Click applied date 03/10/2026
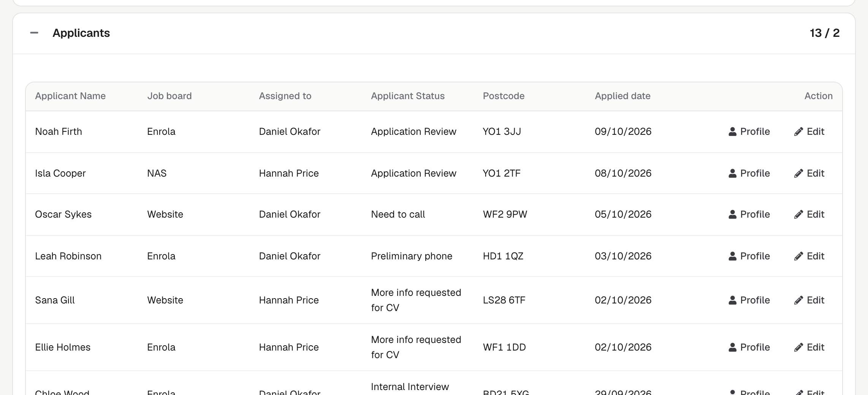The width and height of the screenshot is (868, 395). pos(623,256)
